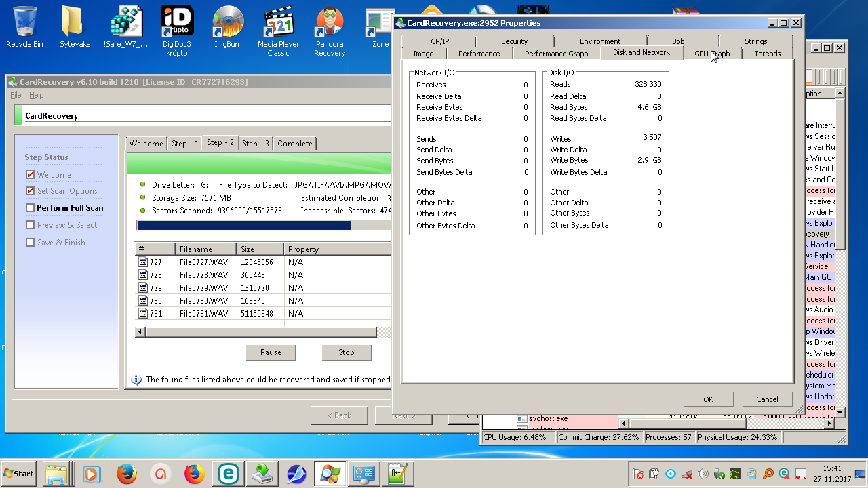Open the GPU Graph tab

click(x=712, y=54)
